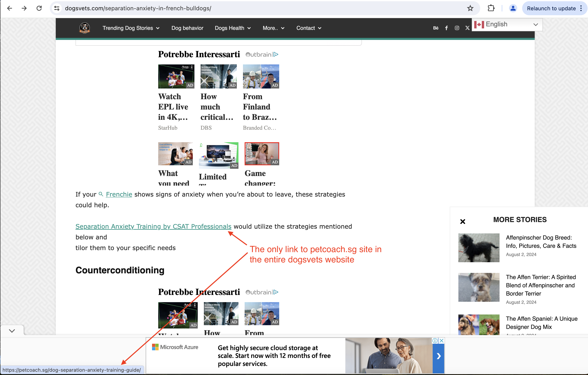Click the Affen Spaniel story thumbnail
Image resolution: width=588 pixels, height=375 pixels.
click(x=479, y=325)
